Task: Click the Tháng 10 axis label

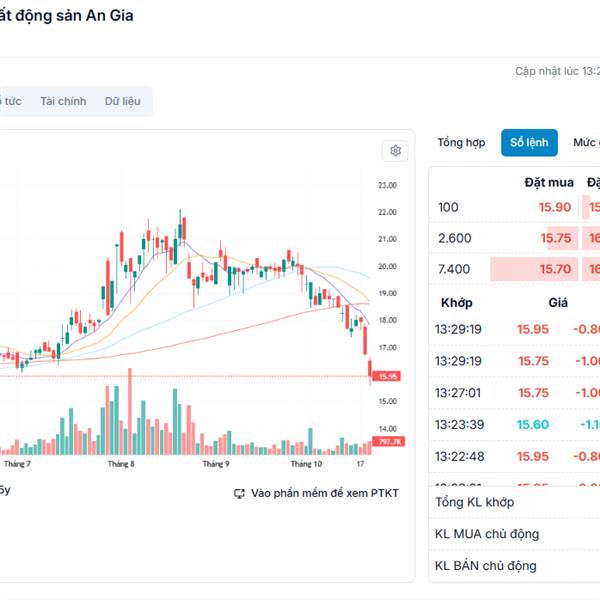Action: tap(306, 464)
